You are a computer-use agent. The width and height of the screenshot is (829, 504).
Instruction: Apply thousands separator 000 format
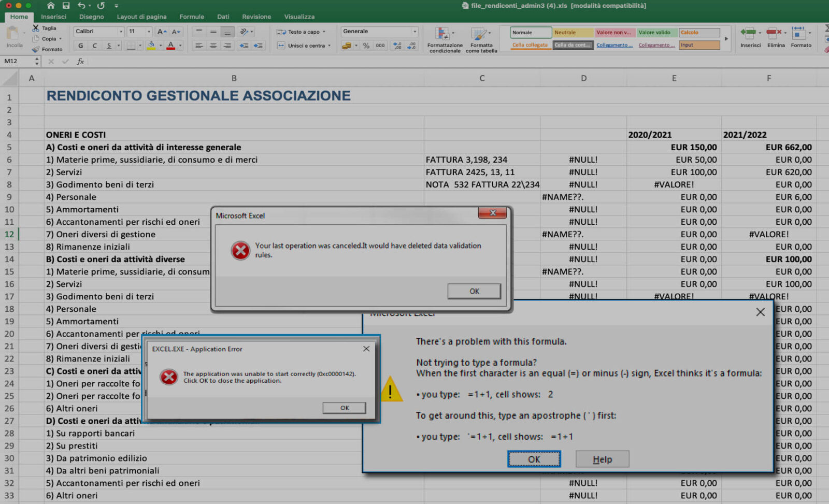pyautogui.click(x=380, y=46)
